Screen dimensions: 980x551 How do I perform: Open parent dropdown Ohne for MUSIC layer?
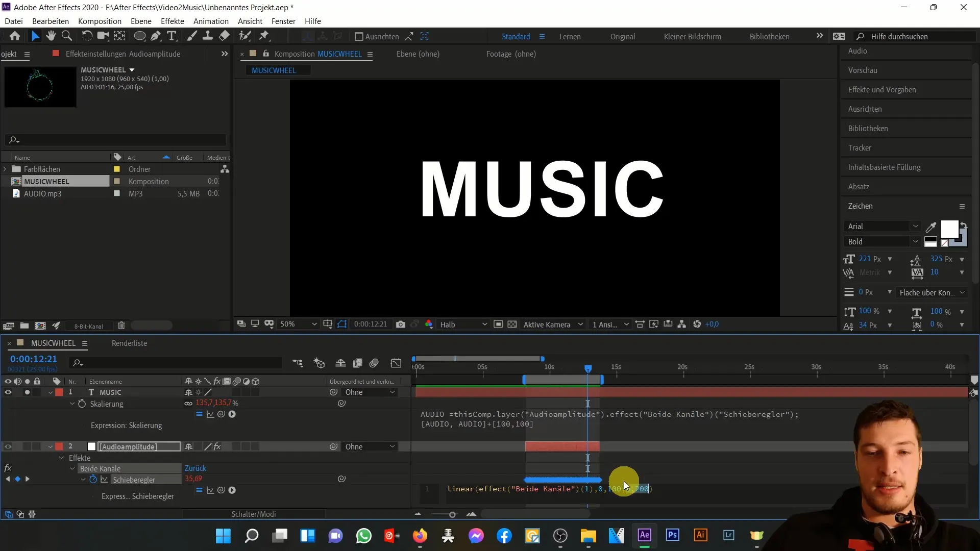[x=370, y=392]
